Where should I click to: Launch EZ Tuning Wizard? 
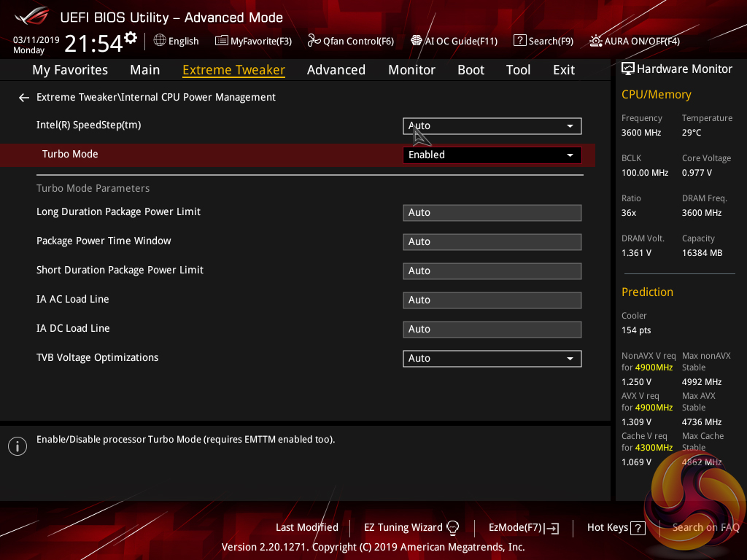coord(403,528)
